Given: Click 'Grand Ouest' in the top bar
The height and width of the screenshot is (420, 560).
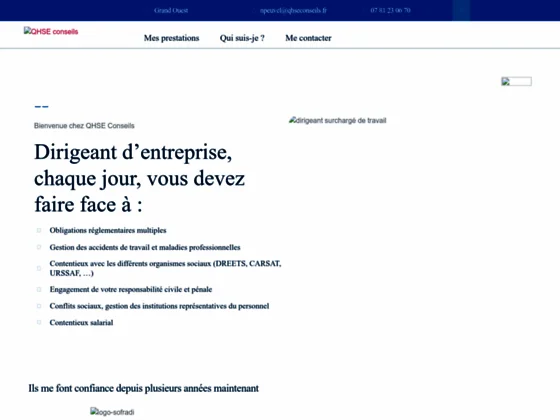Looking at the screenshot, I should (171, 10).
